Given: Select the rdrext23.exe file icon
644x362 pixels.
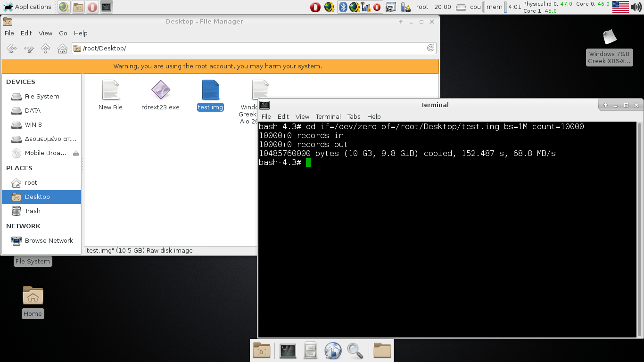Looking at the screenshot, I should pyautogui.click(x=160, y=90).
